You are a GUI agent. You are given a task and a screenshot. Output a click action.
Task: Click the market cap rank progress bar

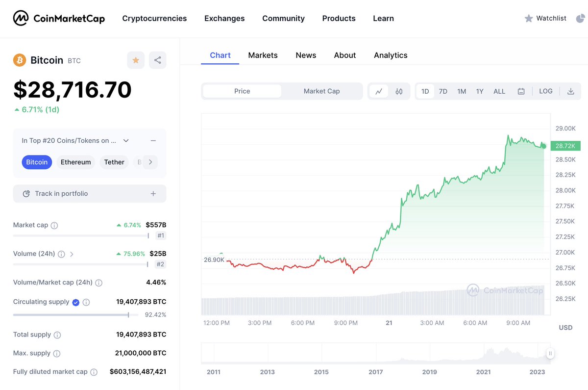click(x=81, y=236)
